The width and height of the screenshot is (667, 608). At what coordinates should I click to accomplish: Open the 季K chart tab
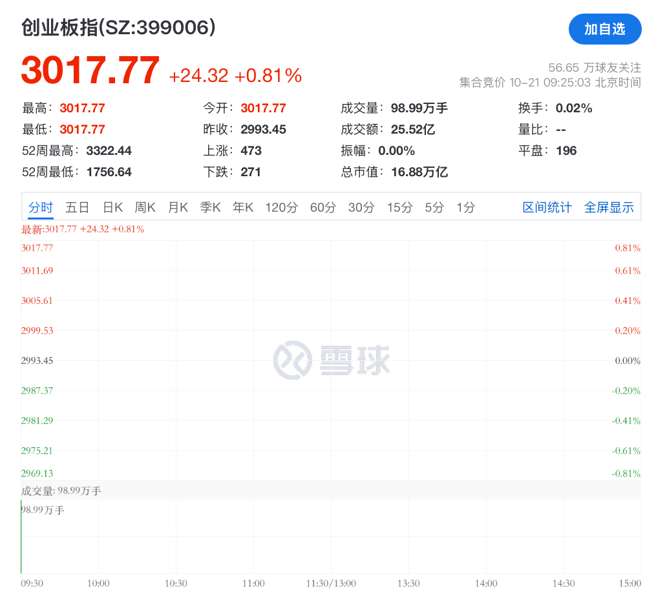pyautogui.click(x=210, y=207)
